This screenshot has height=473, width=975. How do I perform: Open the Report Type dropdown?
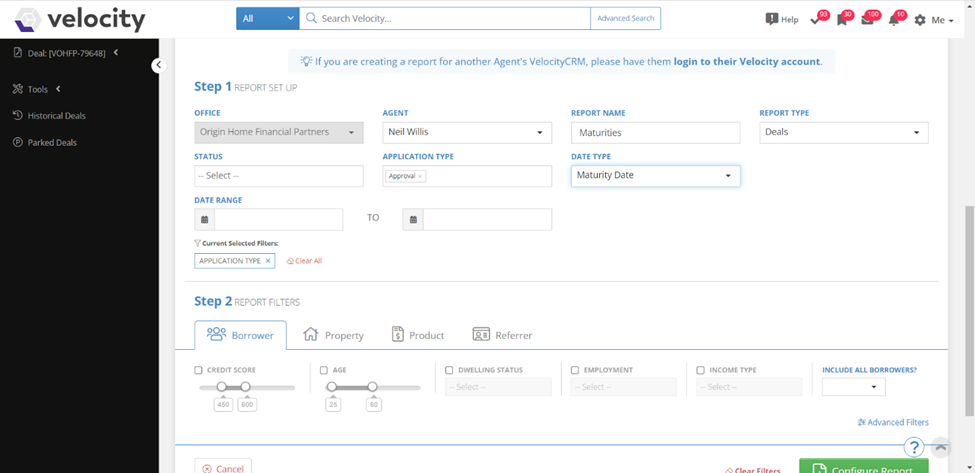point(844,132)
